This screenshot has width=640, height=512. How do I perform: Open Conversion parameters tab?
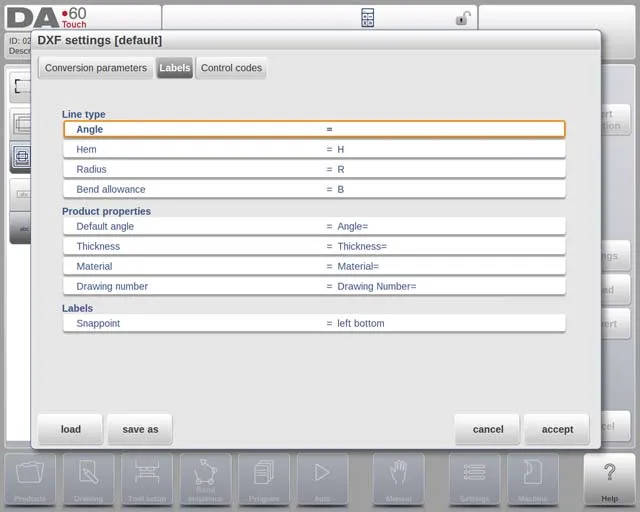96,68
